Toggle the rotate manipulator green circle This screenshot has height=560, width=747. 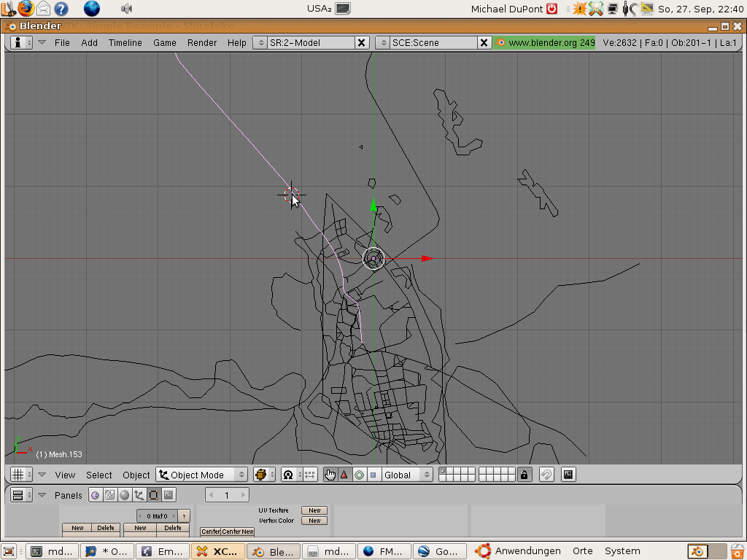tap(359, 475)
